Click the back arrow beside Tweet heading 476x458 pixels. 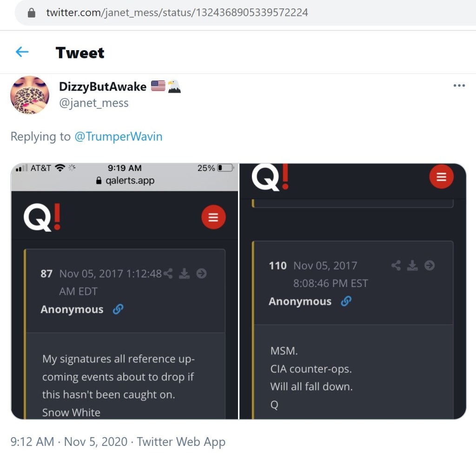point(22,52)
